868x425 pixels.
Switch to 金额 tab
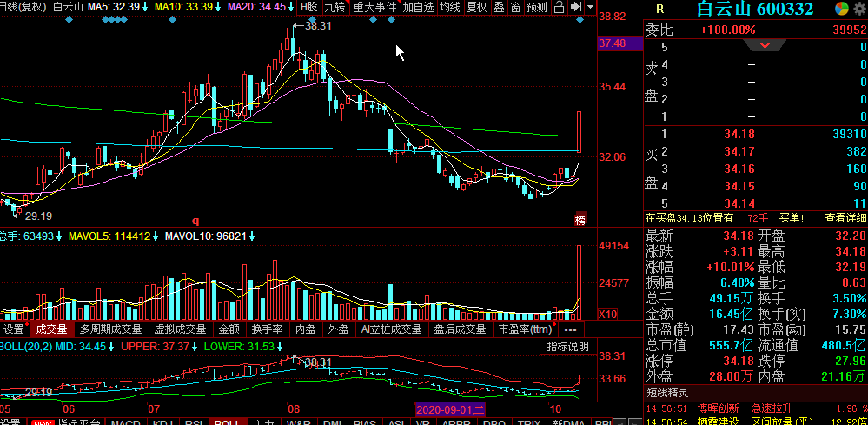pos(229,329)
